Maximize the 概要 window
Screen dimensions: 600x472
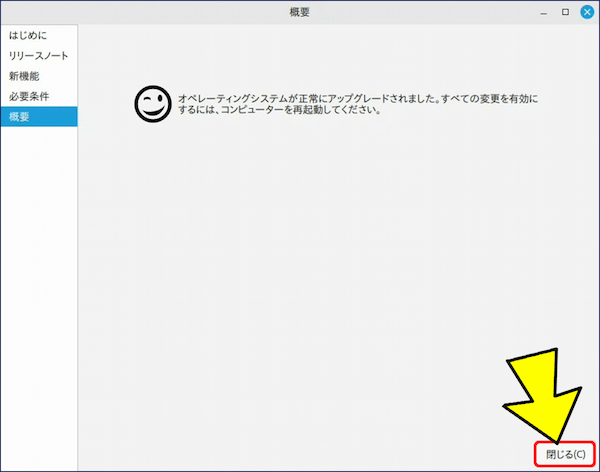[x=565, y=12]
